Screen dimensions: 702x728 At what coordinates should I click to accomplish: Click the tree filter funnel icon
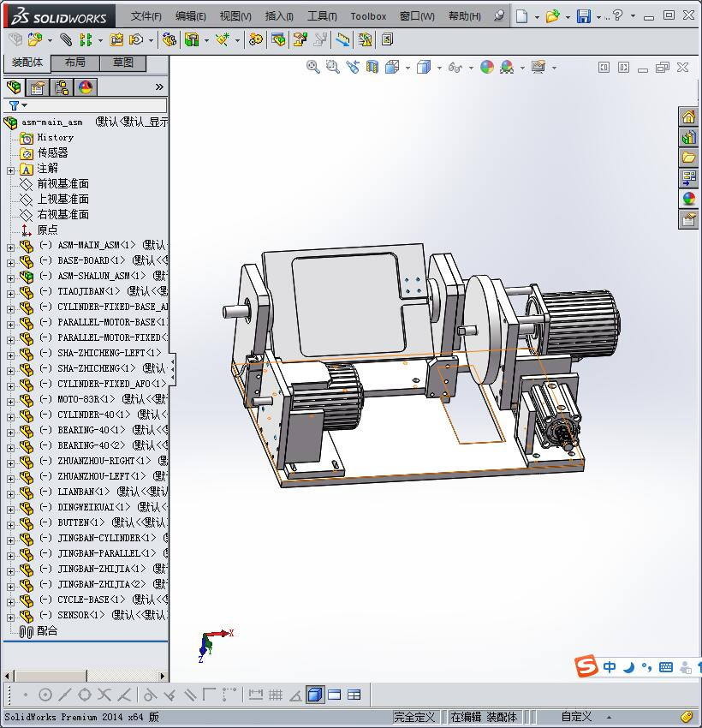pyautogui.click(x=15, y=105)
